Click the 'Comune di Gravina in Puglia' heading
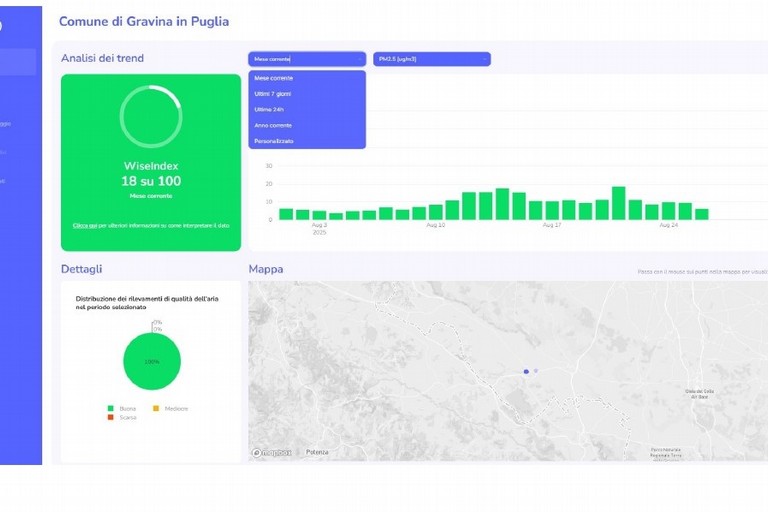 [x=144, y=22]
